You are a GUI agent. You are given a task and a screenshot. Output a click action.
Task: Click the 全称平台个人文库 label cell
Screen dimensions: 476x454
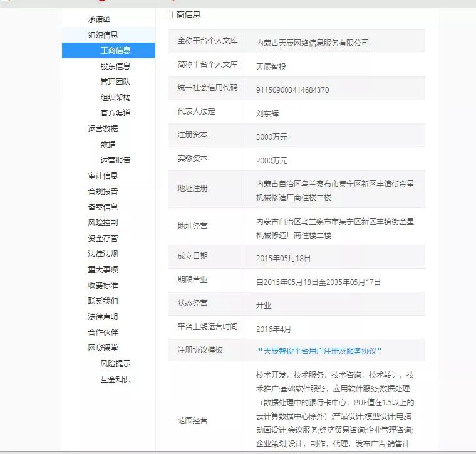(x=205, y=41)
